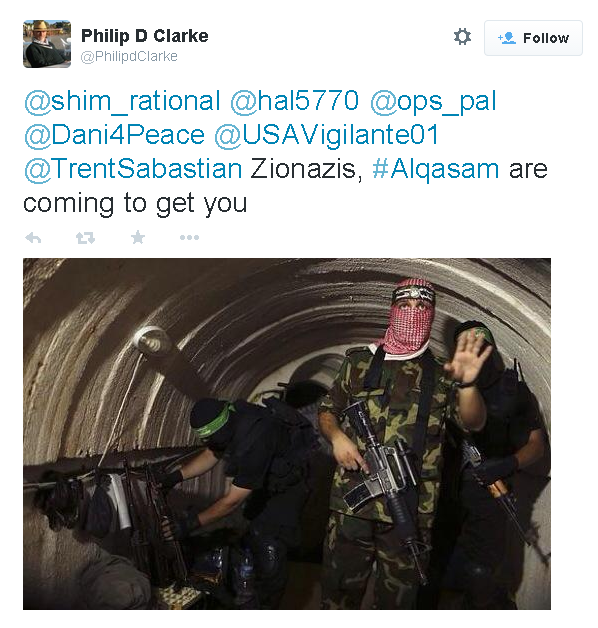598x628 pixels.
Task: Open the Philip D Clarke name link
Action: tap(145, 36)
